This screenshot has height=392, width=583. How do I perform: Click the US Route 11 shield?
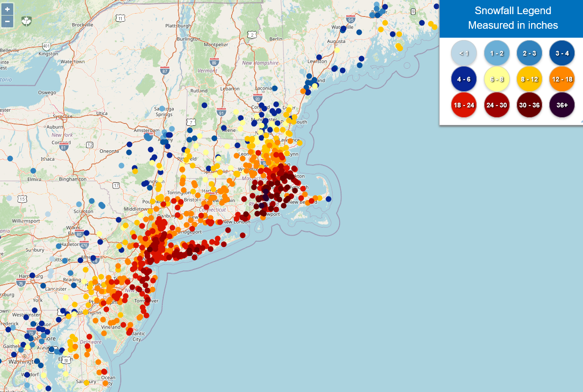click(x=121, y=18)
